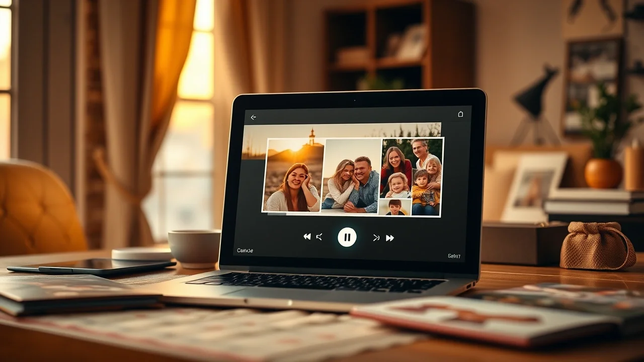
Task: Open the photo of the couple leaning together
Action: click(x=352, y=175)
